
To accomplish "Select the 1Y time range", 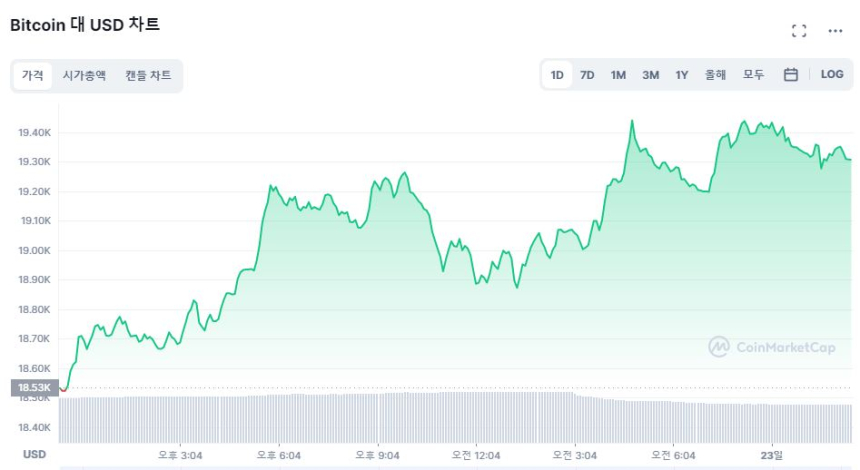I will point(682,75).
